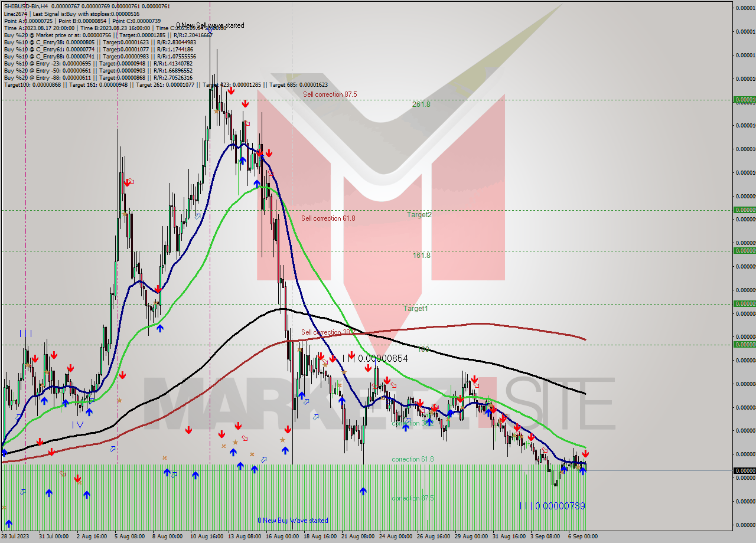This screenshot has width=756, height=543.
Task: Select the '0 New Buy Wave started' text
Action: (x=292, y=521)
